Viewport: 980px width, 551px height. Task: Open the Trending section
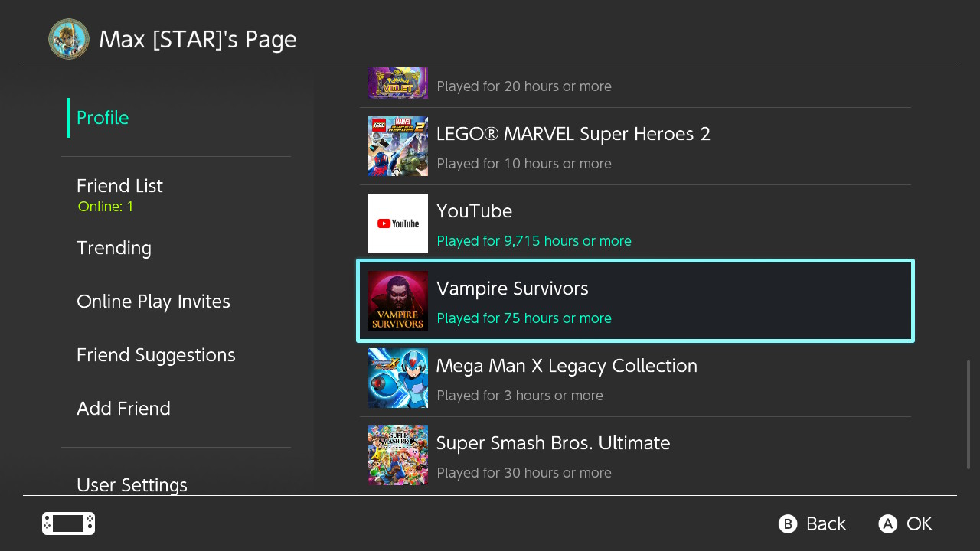pos(114,248)
